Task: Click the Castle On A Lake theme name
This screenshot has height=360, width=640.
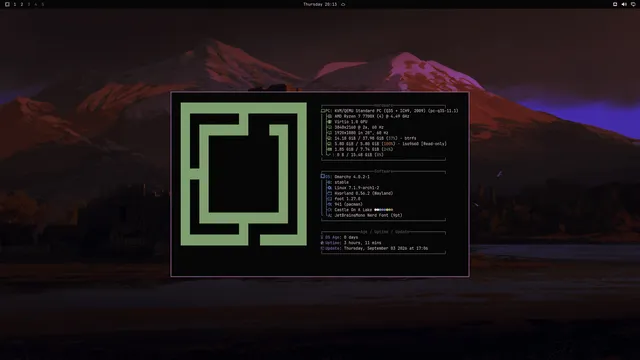Action: (353, 210)
